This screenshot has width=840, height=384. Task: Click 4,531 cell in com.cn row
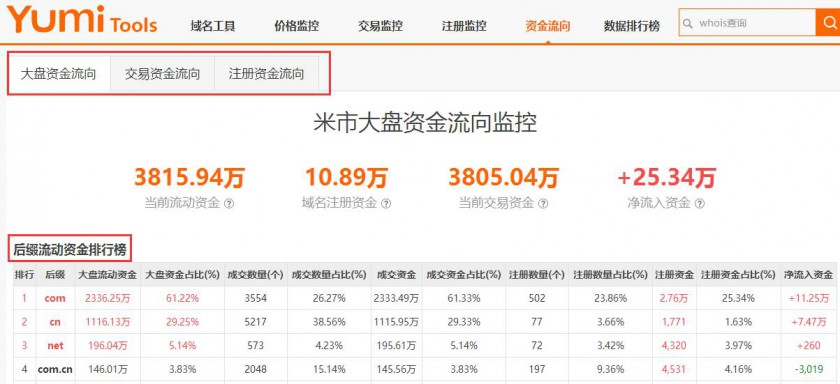[674, 369]
